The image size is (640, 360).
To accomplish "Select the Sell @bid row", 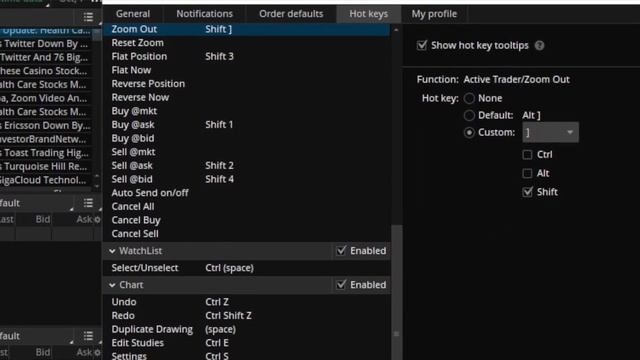I will (x=247, y=179).
